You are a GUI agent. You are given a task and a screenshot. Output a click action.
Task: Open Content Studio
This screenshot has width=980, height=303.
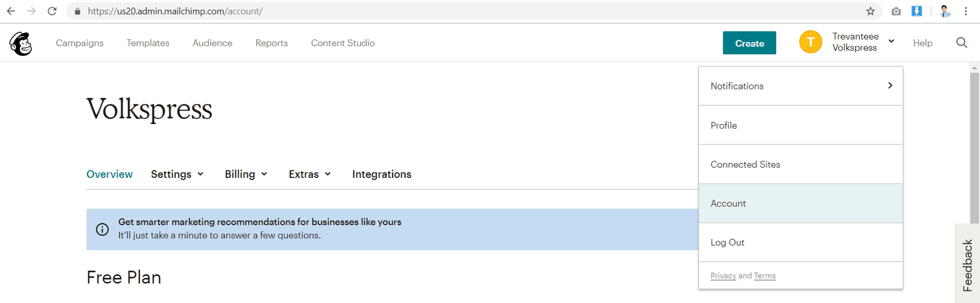click(343, 43)
